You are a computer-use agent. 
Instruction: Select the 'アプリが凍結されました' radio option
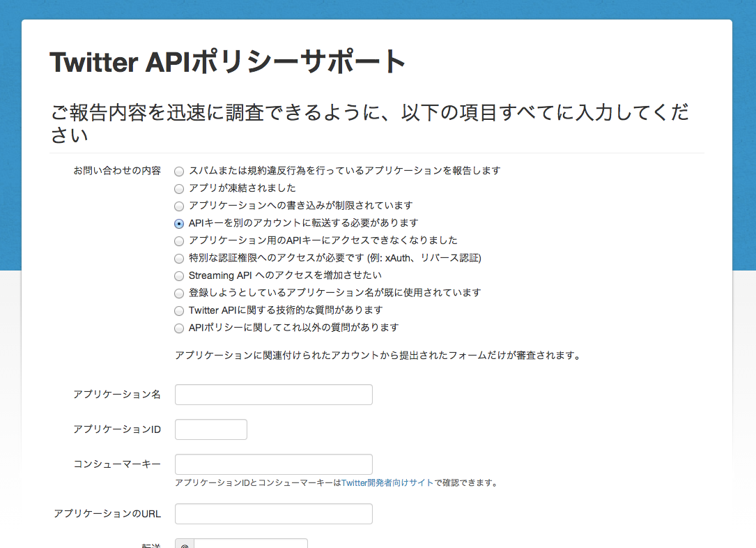(x=179, y=189)
